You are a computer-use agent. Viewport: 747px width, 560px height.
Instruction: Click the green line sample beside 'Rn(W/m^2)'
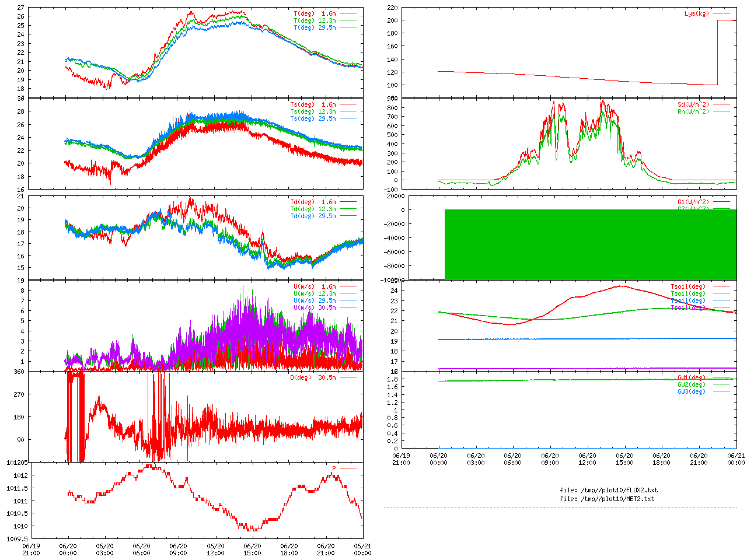[x=721, y=111]
